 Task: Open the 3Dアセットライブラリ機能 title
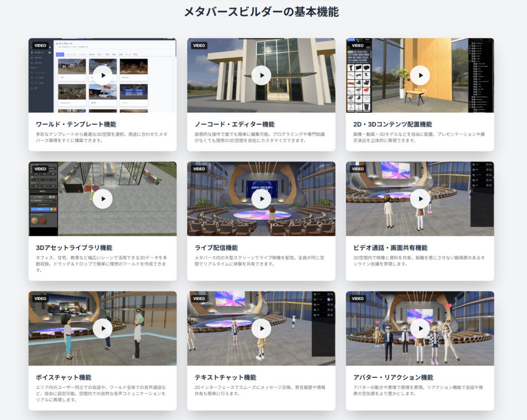pyautogui.click(x=74, y=248)
